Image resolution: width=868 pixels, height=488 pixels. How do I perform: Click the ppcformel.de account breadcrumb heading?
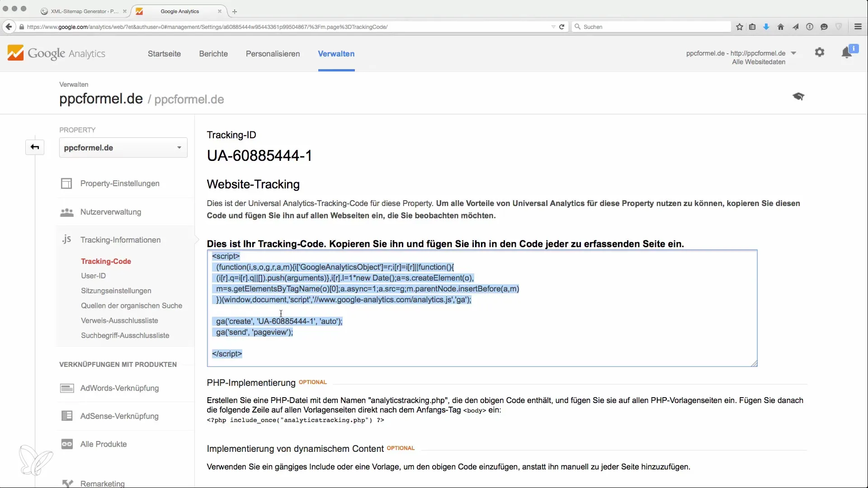101,99
